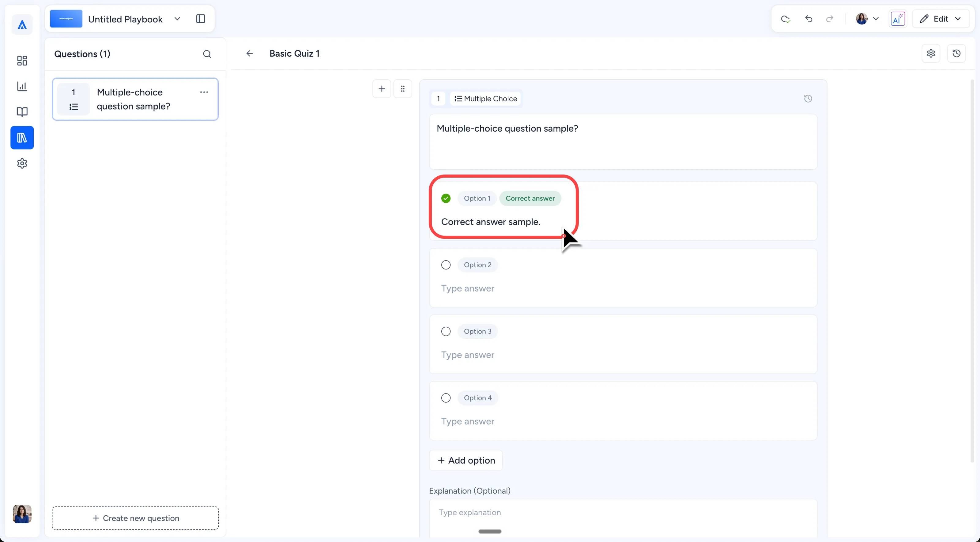Toggle Option 1 correct answer checkmark
Screen dimensions: 980x542
point(446,198)
